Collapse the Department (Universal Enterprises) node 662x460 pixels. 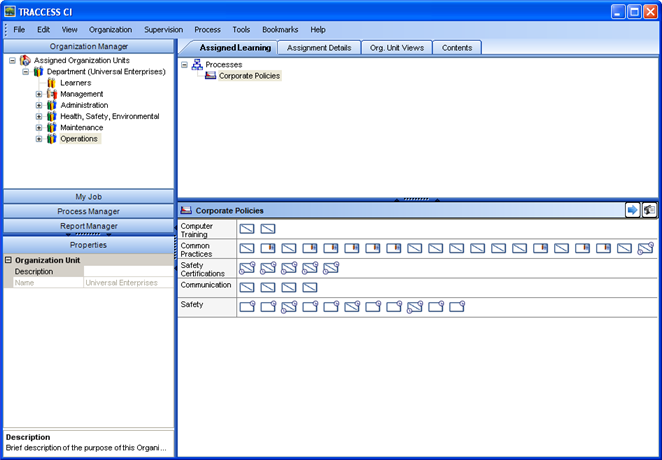[26, 72]
